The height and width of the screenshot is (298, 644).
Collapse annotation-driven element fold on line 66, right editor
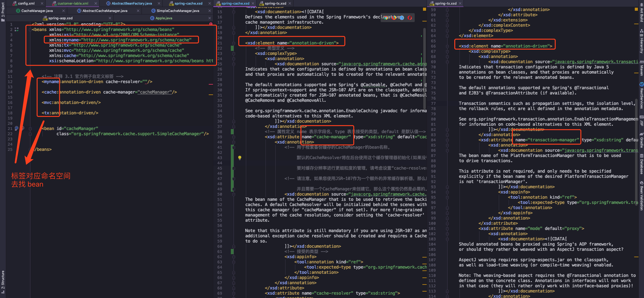[447, 46]
